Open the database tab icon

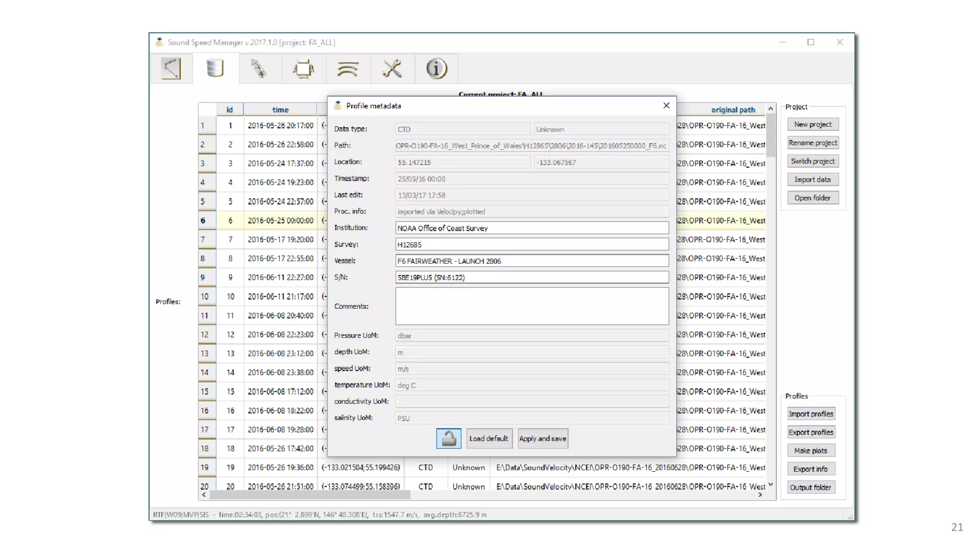215,68
